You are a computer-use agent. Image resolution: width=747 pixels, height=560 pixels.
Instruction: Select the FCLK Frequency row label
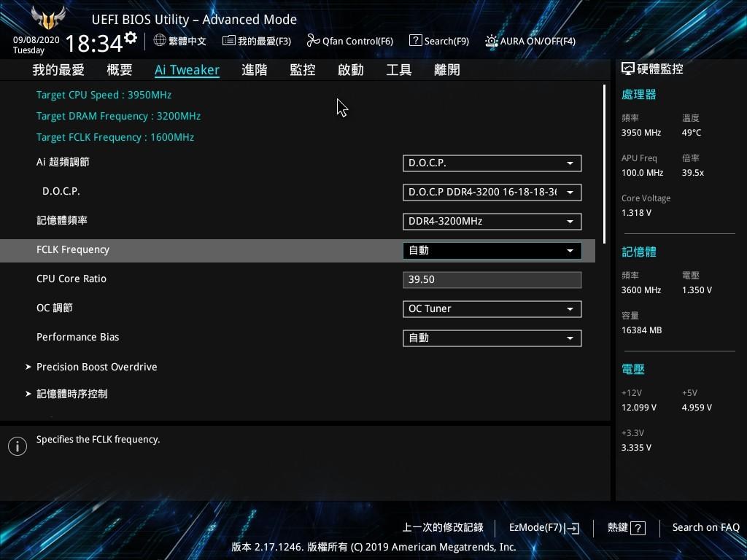(73, 249)
